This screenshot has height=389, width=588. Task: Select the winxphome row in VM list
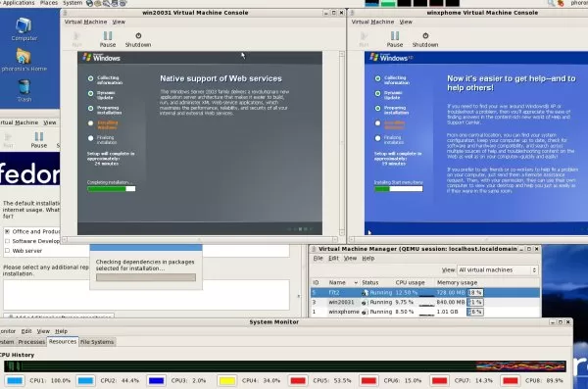(425, 312)
